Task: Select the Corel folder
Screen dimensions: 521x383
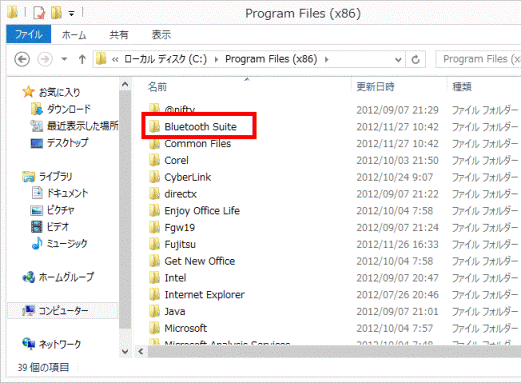Action: [176, 160]
